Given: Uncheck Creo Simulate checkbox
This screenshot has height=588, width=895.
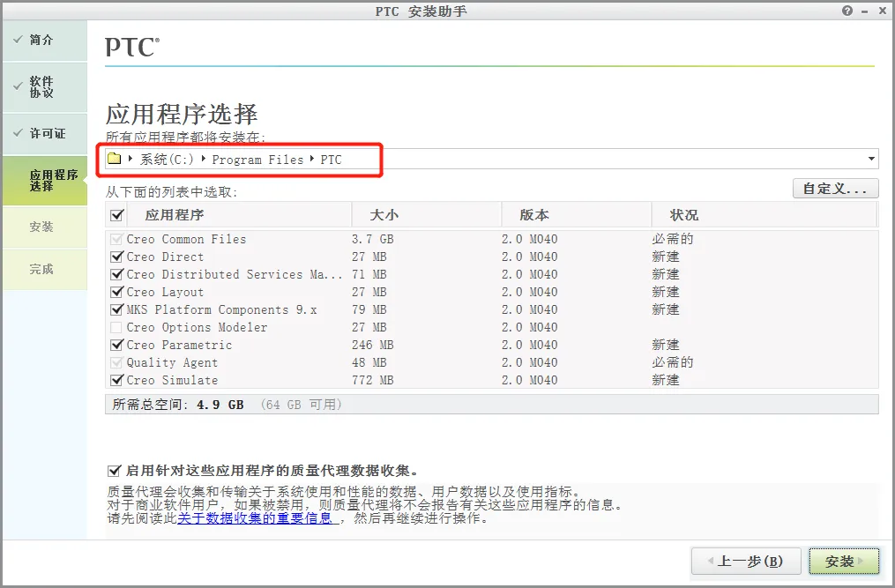Looking at the screenshot, I should tap(117, 380).
